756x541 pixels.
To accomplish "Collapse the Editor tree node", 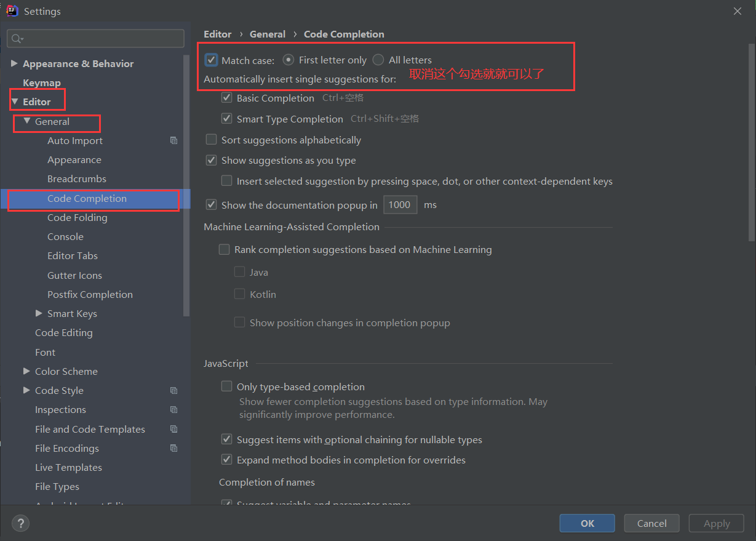I will [x=15, y=102].
